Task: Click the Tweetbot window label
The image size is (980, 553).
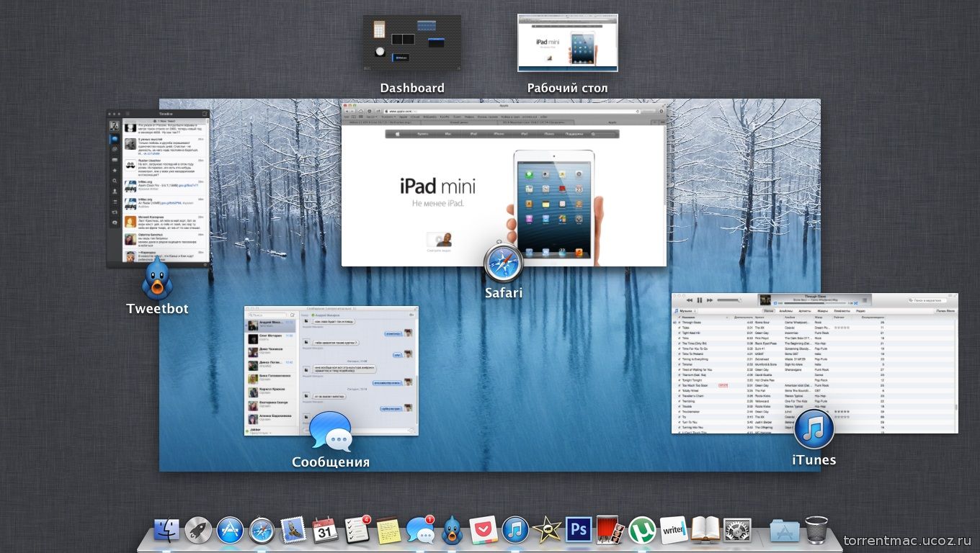Action: click(x=157, y=308)
